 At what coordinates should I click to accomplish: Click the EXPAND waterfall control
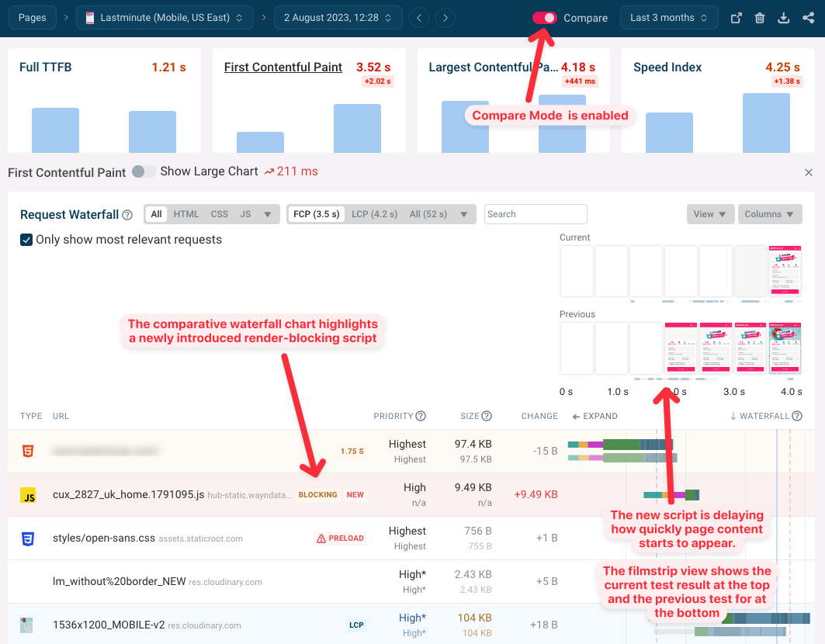click(595, 416)
